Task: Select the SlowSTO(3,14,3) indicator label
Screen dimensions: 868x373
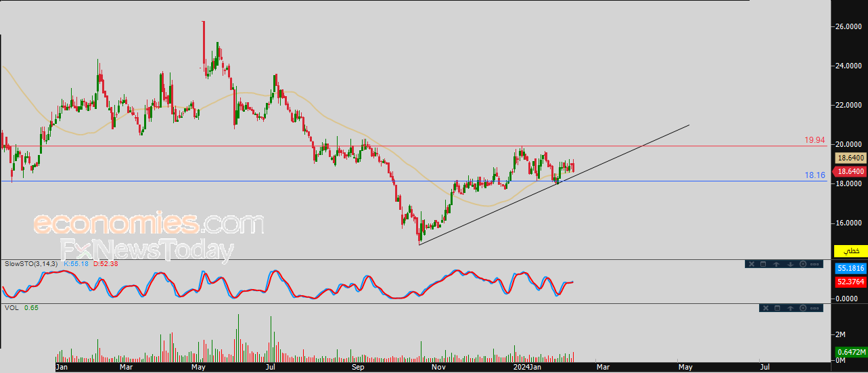Action: pyautogui.click(x=32, y=263)
